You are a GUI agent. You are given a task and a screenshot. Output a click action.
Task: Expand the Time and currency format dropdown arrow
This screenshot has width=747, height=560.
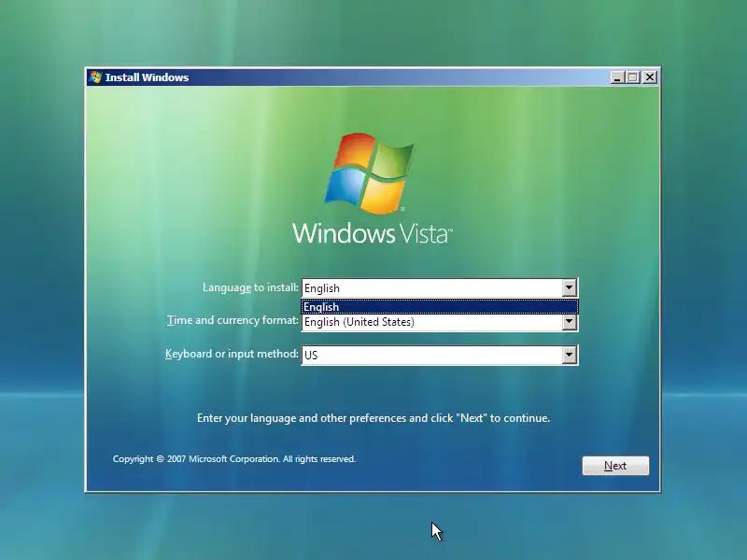click(569, 322)
